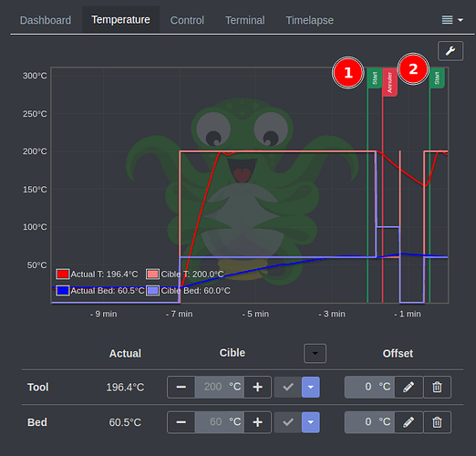Click the red Annuler graph marker
The image size is (476, 456).
(x=389, y=82)
